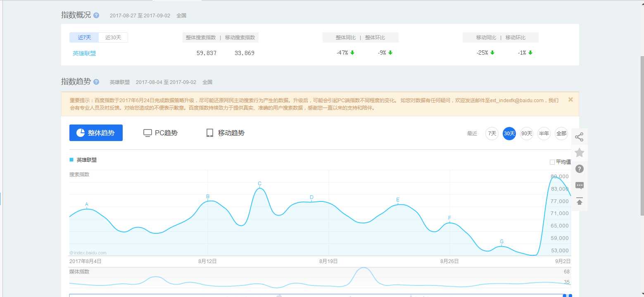This screenshot has height=297, width=644.
Task: Click the help icon beside 指数概况
Action: tap(96, 15)
